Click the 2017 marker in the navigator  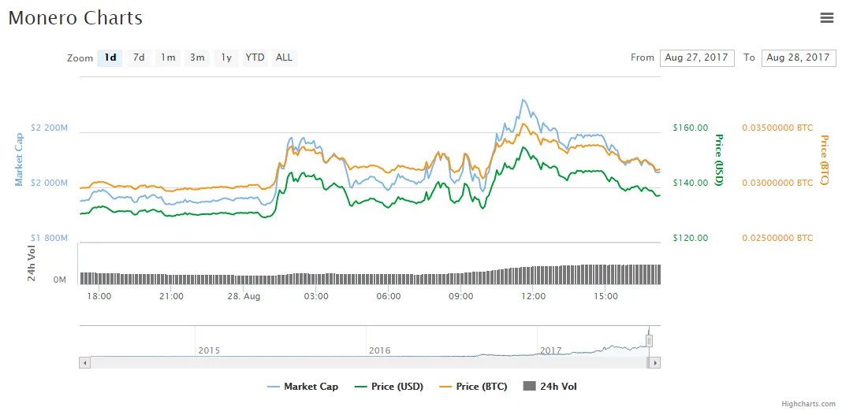[551, 350]
